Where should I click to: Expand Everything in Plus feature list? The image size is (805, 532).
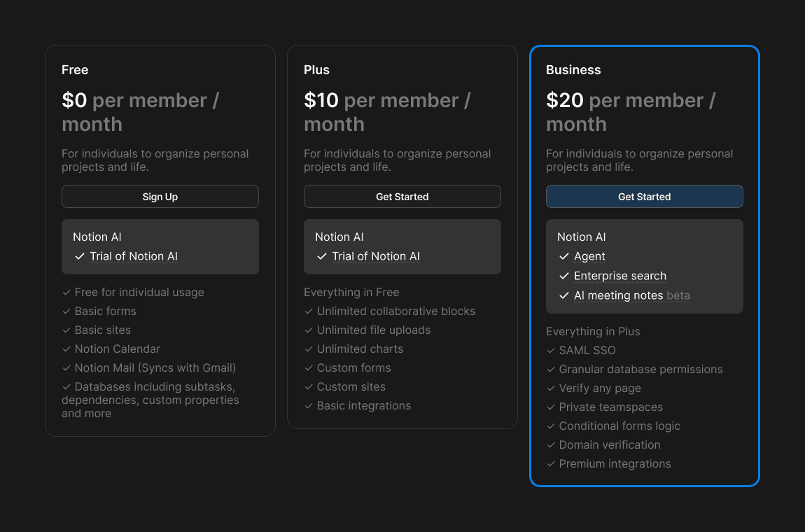pos(593,331)
